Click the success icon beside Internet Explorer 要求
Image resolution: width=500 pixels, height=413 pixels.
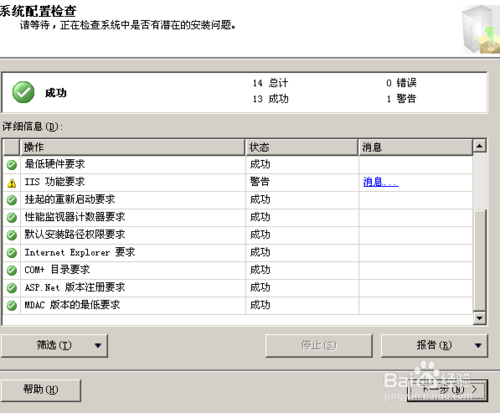pyautogui.click(x=12, y=253)
